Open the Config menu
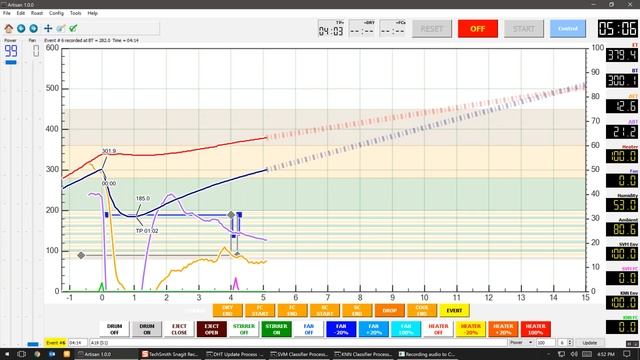 click(x=56, y=13)
